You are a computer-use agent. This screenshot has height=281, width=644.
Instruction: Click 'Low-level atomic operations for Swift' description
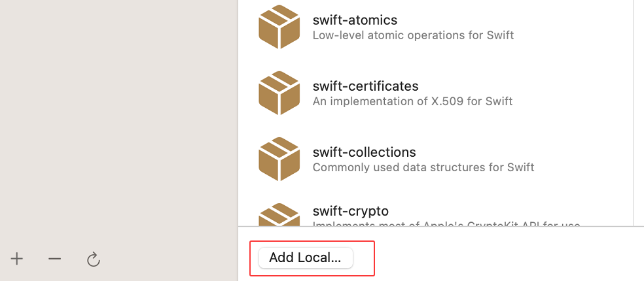tap(413, 35)
